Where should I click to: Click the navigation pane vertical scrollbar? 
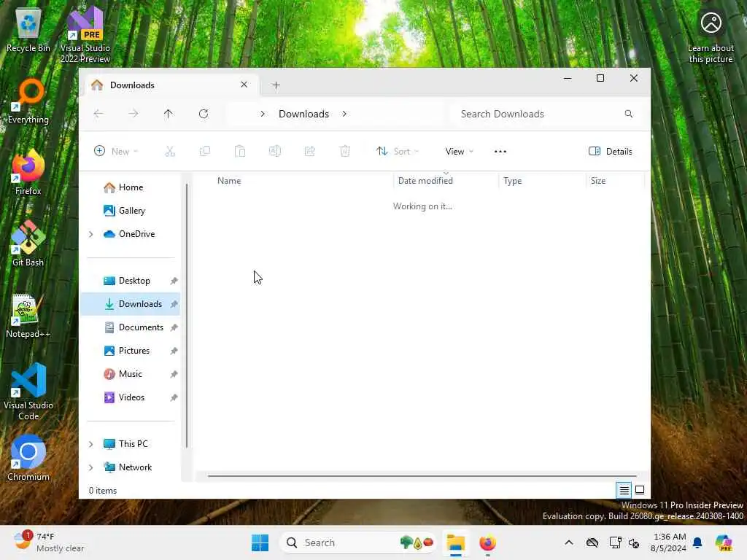click(x=187, y=316)
